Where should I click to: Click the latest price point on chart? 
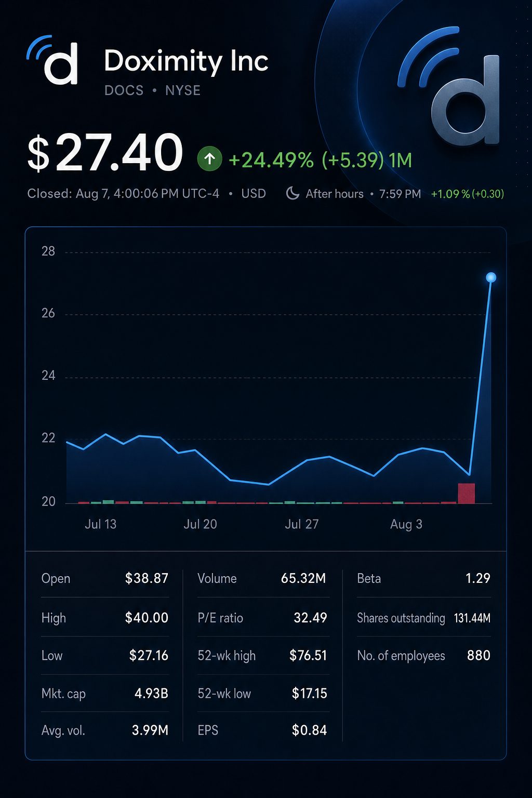491,277
